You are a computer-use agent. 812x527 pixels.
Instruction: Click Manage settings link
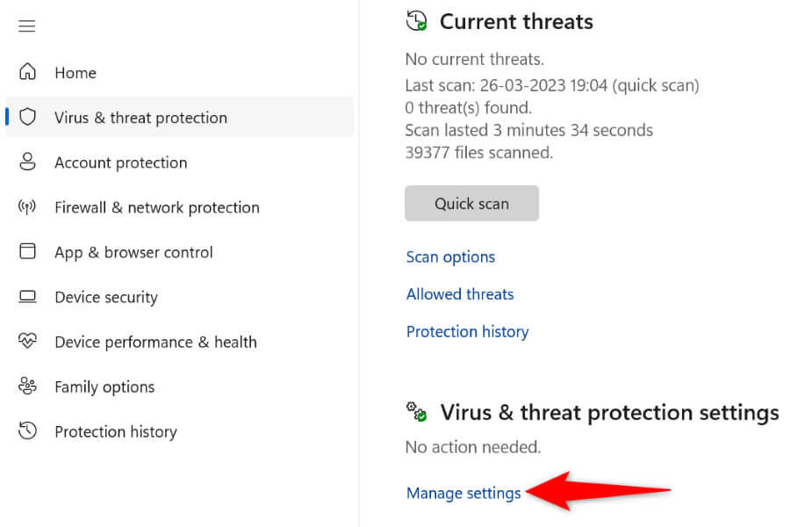pyautogui.click(x=463, y=493)
